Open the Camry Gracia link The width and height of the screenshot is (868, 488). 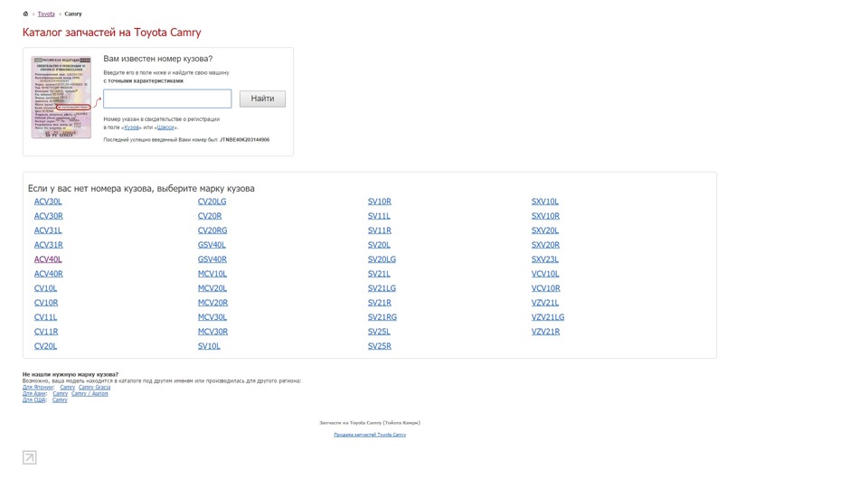coord(95,388)
